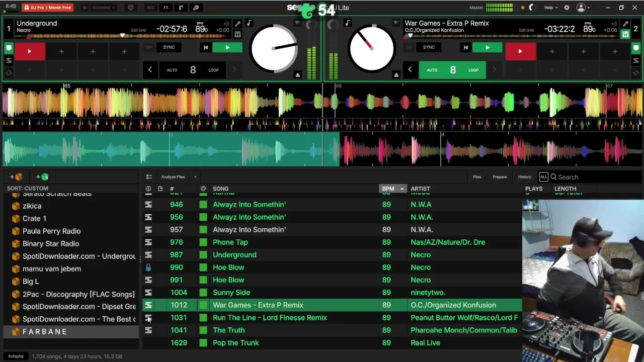Open the user account dropdown
644x362 pixels.
(x=584, y=8)
